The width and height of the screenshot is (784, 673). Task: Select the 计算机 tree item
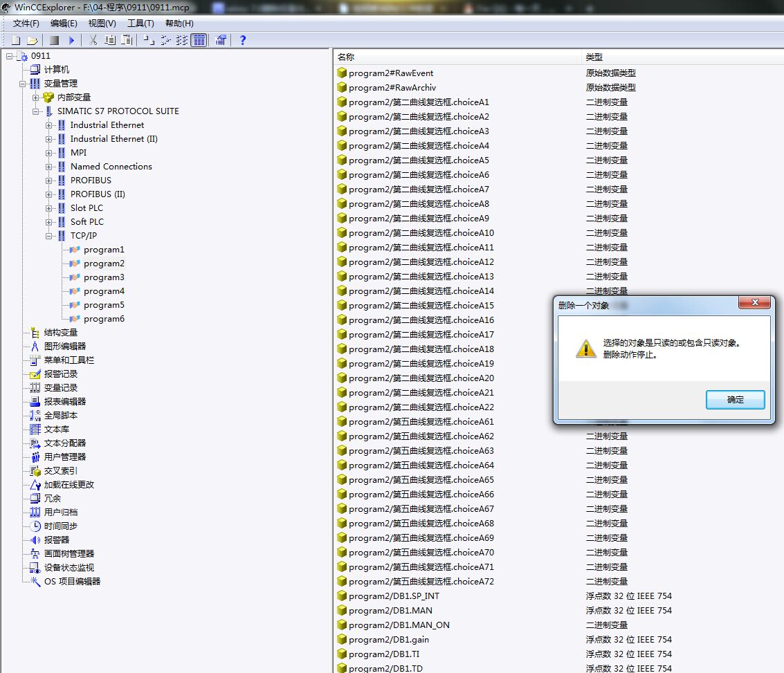point(57,69)
